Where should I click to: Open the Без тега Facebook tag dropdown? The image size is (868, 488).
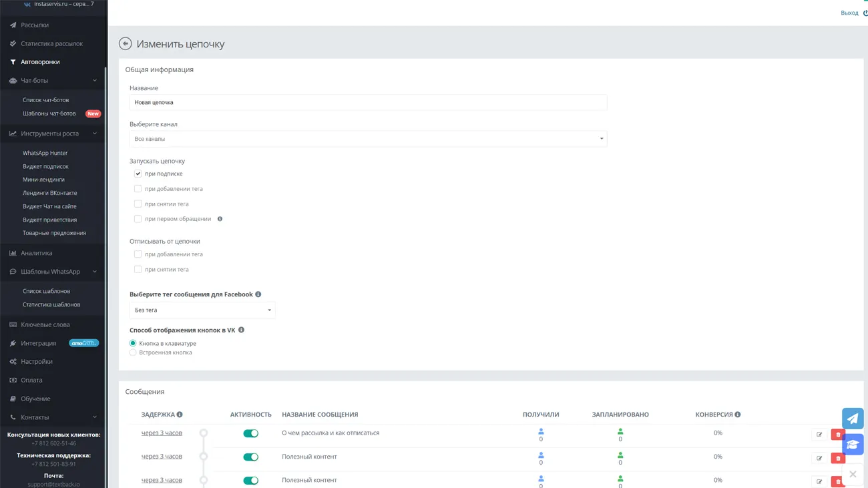pos(202,310)
